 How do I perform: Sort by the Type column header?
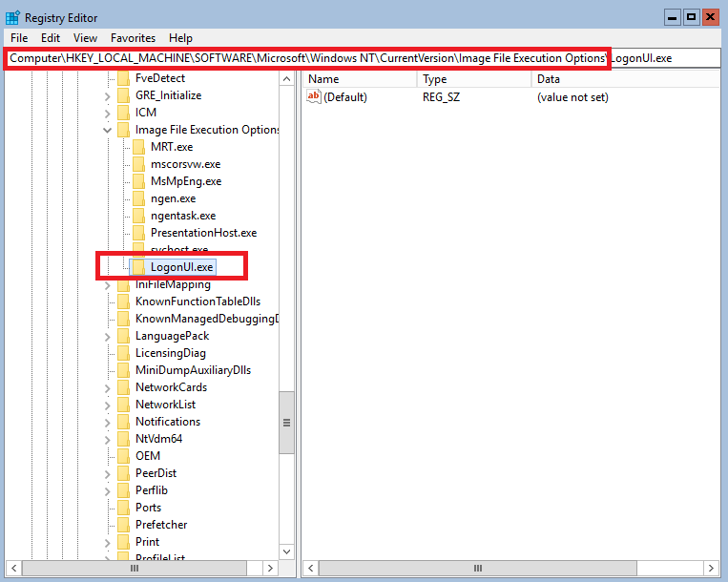[474, 79]
